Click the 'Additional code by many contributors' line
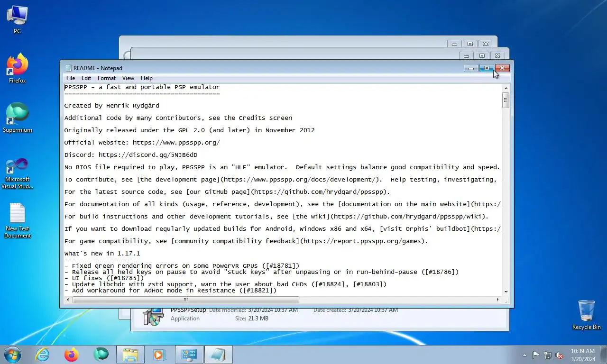Screen dimensions: 607x364 tap(178, 118)
